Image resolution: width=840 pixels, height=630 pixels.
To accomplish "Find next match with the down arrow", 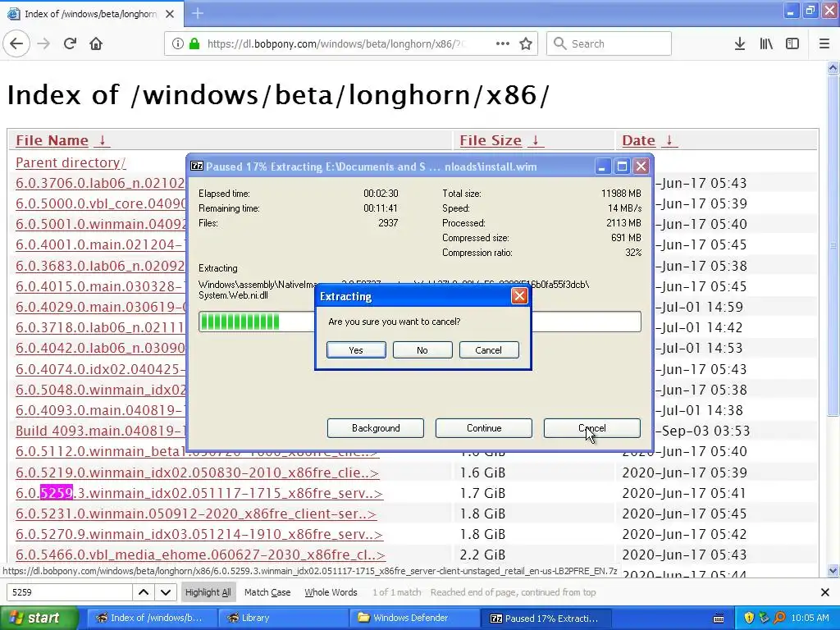I will click(166, 592).
